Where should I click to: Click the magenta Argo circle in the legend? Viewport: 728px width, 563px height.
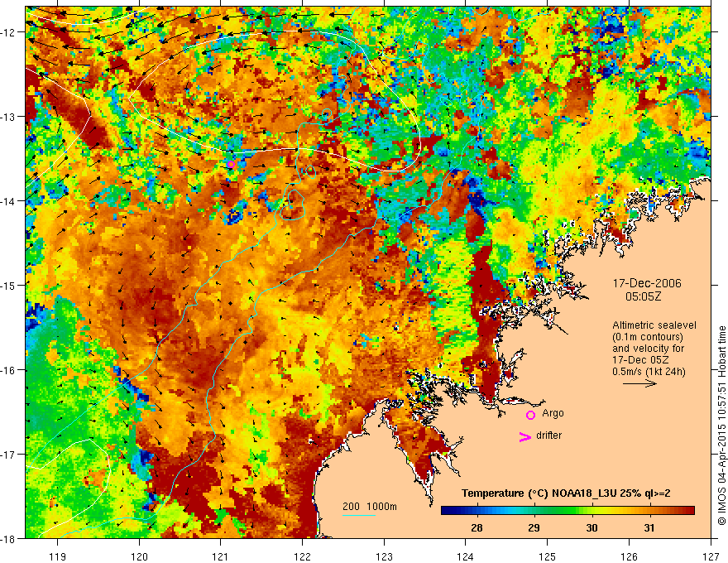coord(530,415)
